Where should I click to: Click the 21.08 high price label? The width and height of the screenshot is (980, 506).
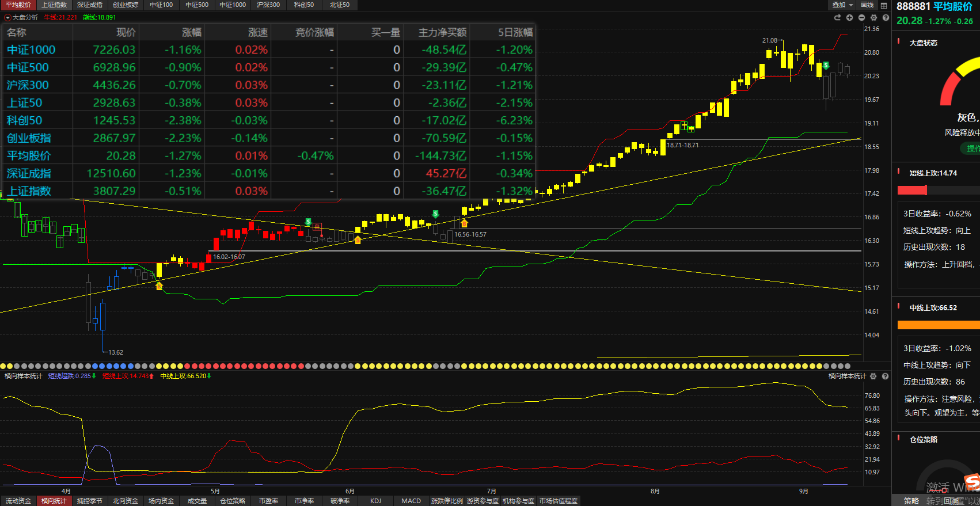click(769, 40)
